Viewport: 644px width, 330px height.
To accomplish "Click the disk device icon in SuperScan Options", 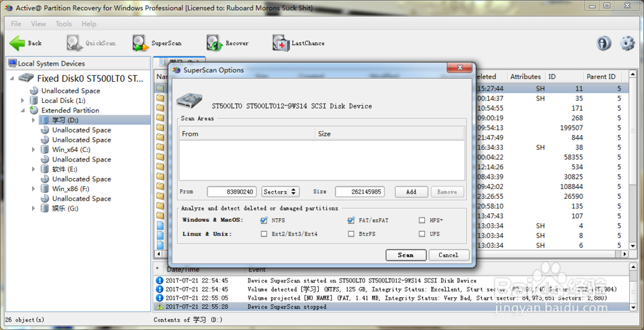I will (x=189, y=102).
